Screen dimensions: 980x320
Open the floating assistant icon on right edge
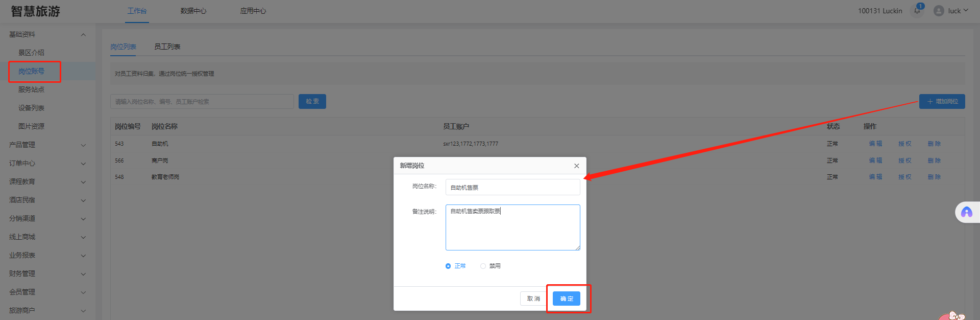[x=966, y=213]
